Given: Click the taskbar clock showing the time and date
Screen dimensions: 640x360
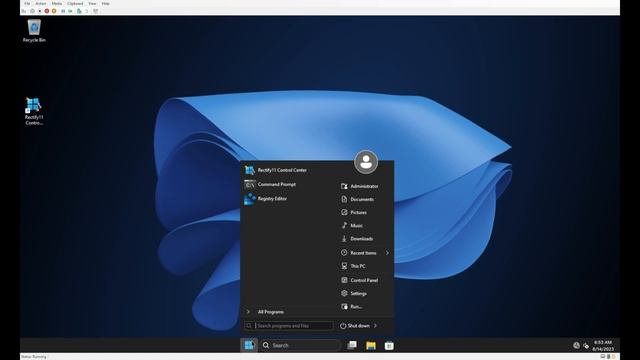Looking at the screenshot, I should [x=603, y=345].
